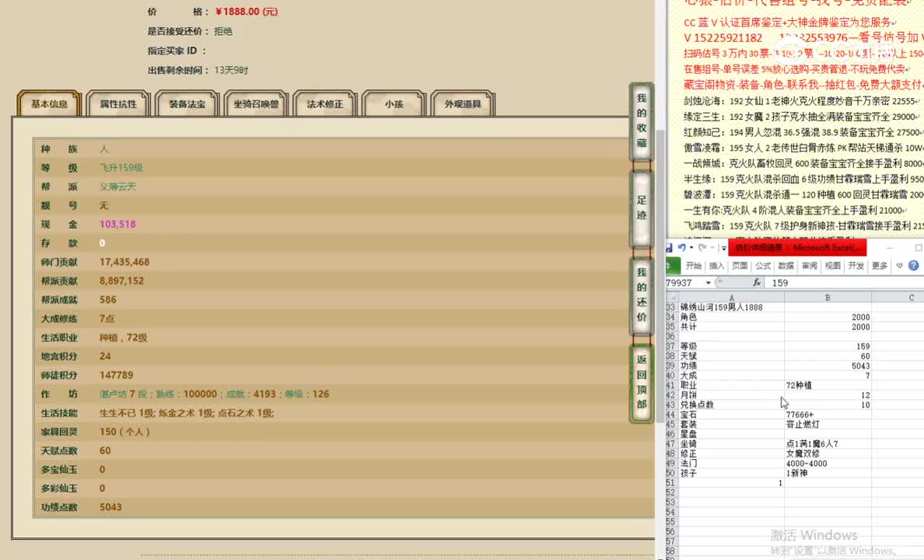Open the 页面 ribbon tab in Excel

[740, 266]
